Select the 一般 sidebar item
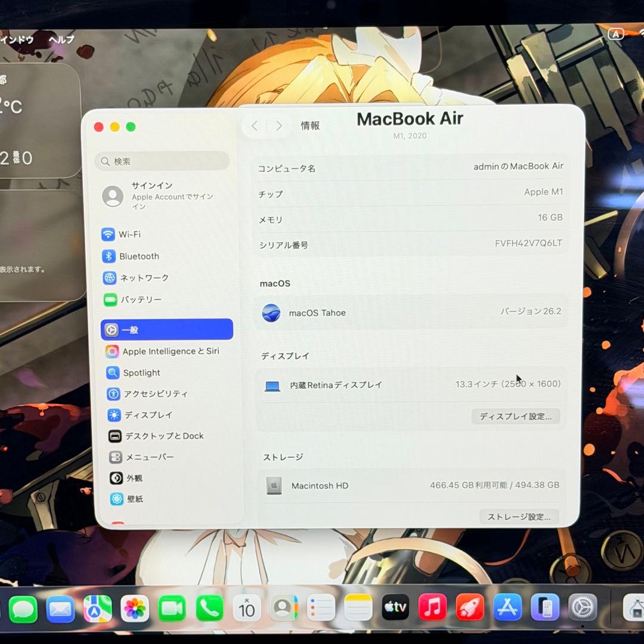644x644 pixels. [x=167, y=329]
